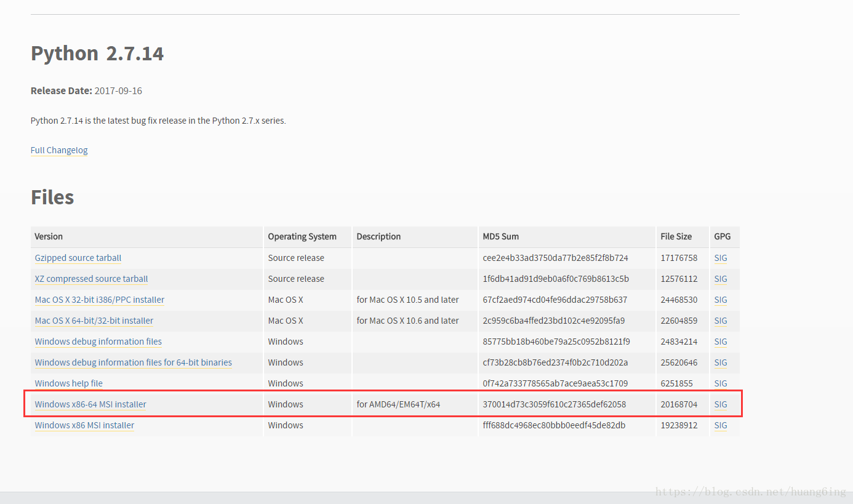Click Windows debug information files link
This screenshot has width=853, height=504.
click(98, 342)
